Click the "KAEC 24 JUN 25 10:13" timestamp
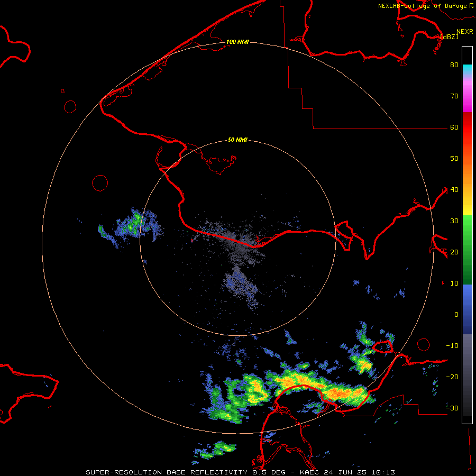476x476 pixels. tap(347, 472)
